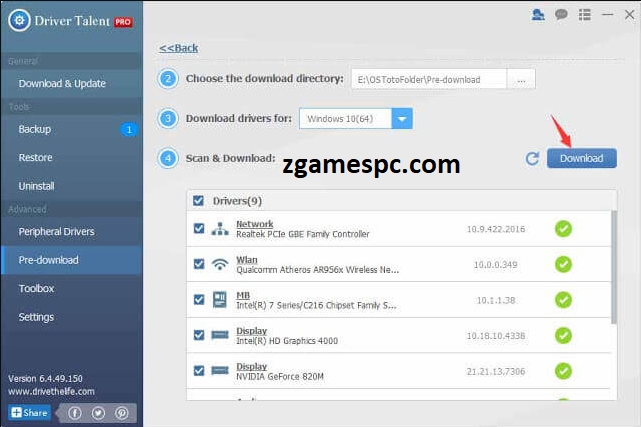Open Uninstall in sidebar
641x427 pixels.
72,186
